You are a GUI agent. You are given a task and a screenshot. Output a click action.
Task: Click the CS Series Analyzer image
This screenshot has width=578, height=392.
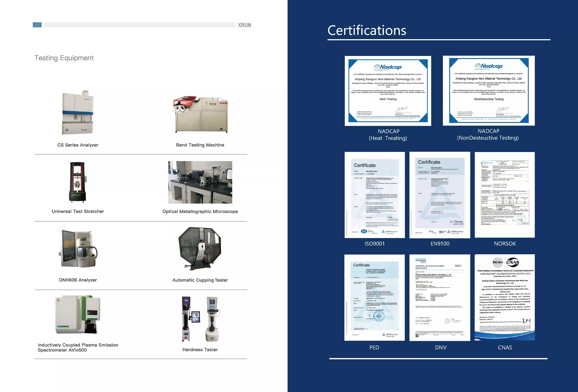click(x=78, y=112)
